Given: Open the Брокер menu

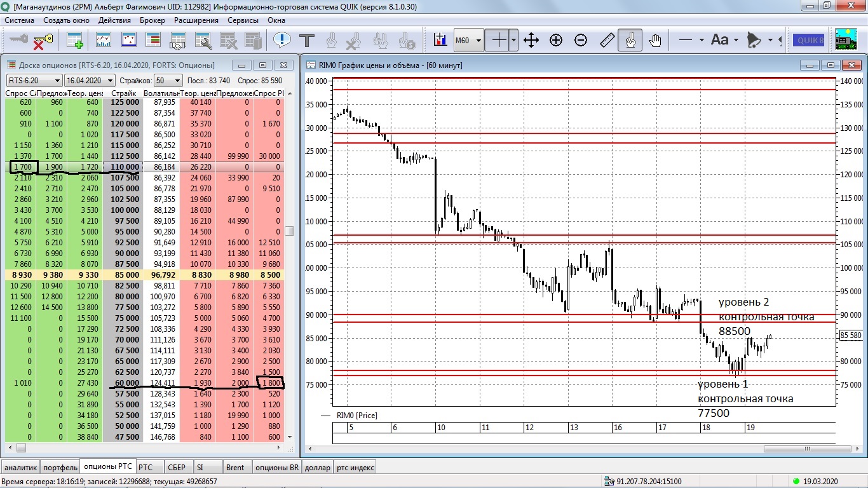Looking at the screenshot, I should [153, 20].
